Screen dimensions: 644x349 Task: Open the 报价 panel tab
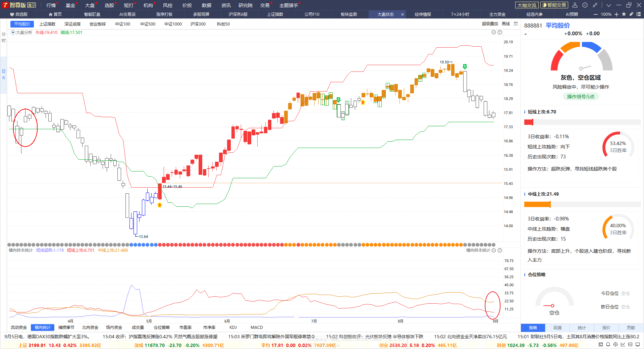click(x=606, y=328)
